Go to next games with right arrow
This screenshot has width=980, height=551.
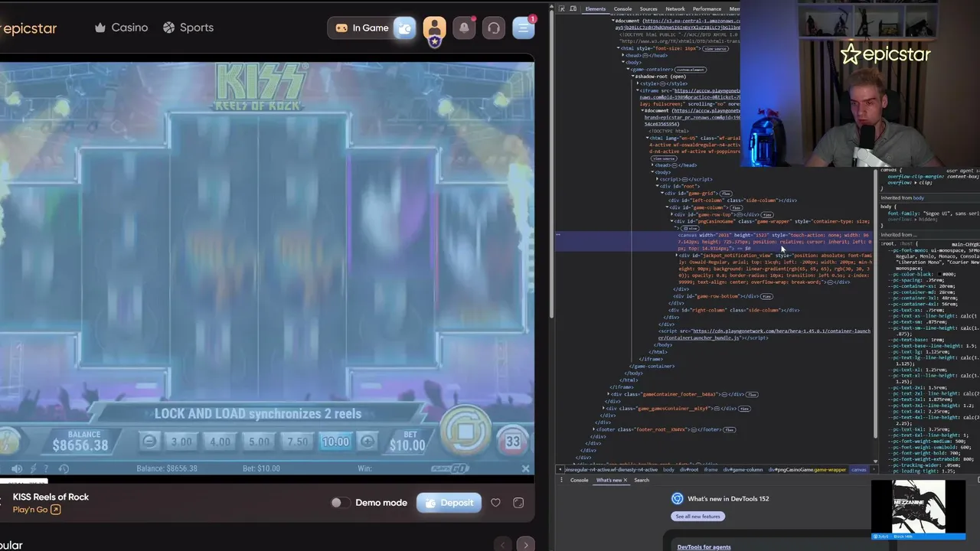[525, 544]
